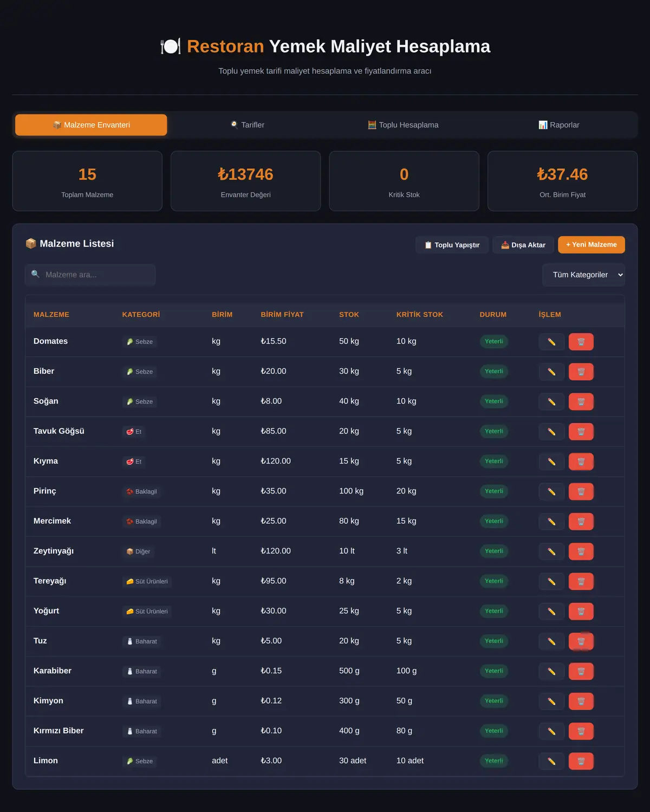
Task: Trash the Pirinç ingredient row
Action: coord(581,492)
